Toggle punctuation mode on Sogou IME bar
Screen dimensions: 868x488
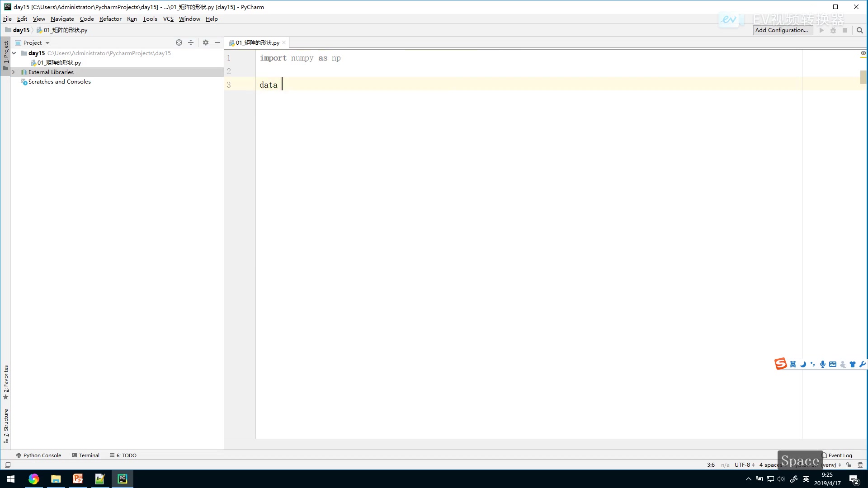coord(813,364)
